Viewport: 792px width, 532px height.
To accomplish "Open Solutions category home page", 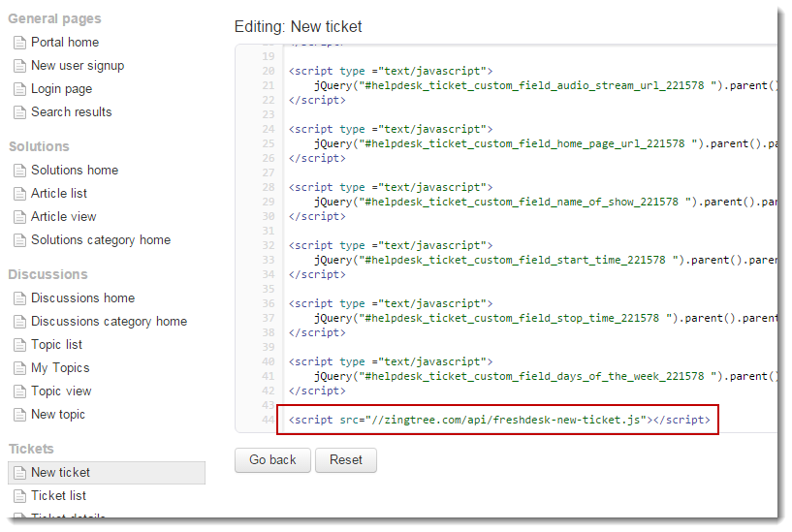I will pyautogui.click(x=101, y=239).
